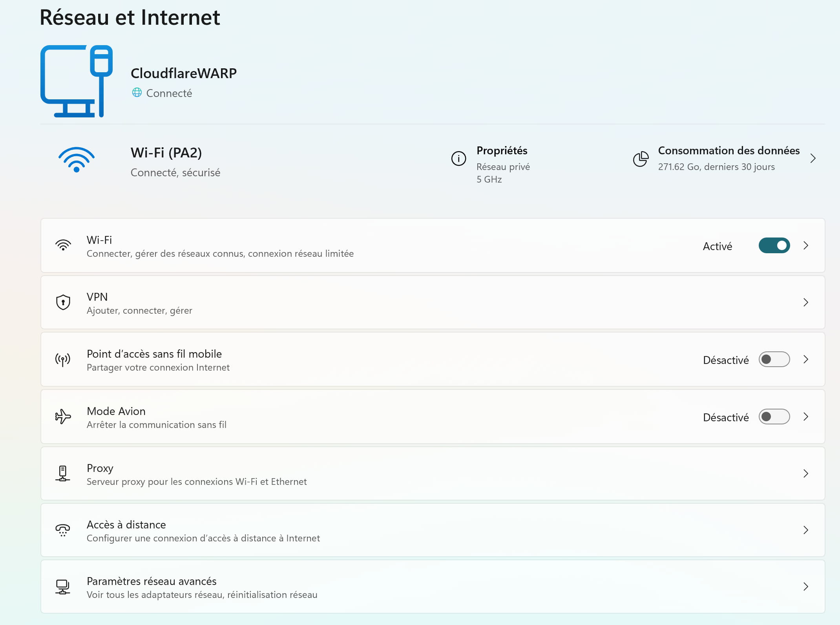This screenshot has width=840, height=625.
Task: Click the info icon next to Propriétés
Action: click(458, 159)
